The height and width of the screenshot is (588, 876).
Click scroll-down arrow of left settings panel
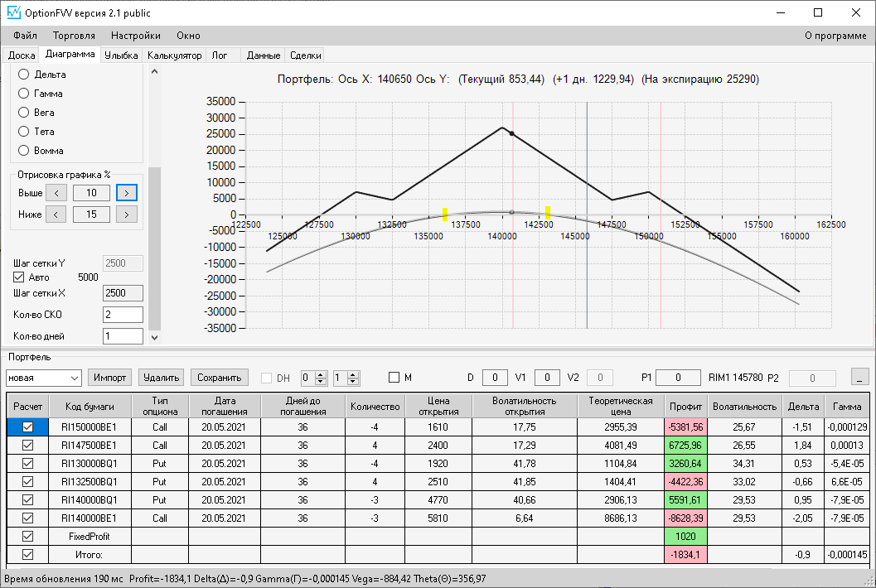(155, 337)
